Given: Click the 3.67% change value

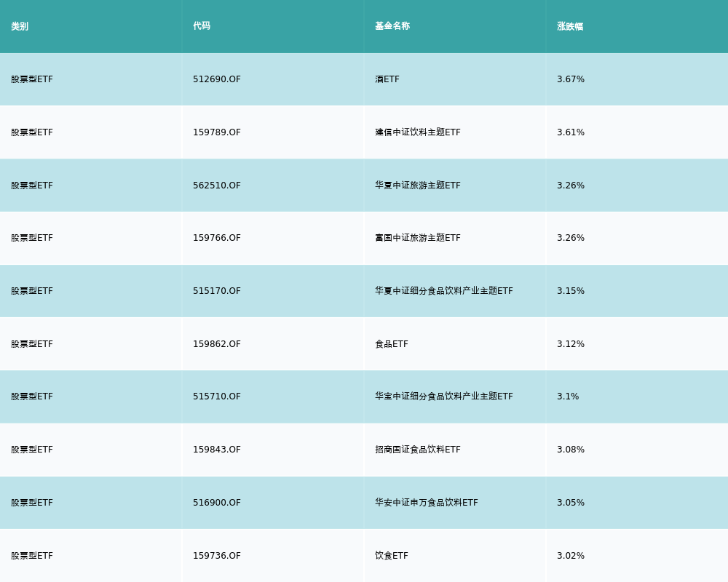Looking at the screenshot, I should [571, 79].
